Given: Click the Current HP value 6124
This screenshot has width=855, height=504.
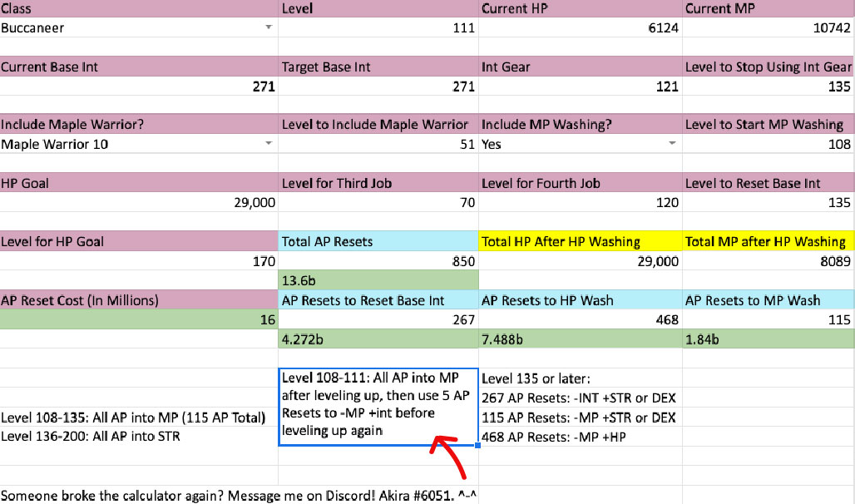Looking at the screenshot, I should (x=581, y=27).
